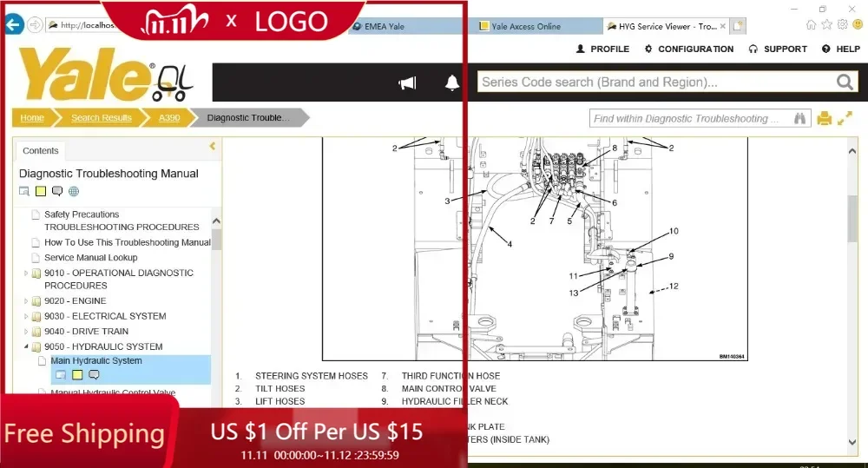Collapse the Contents panel arrow
868x468 pixels.
coord(212,146)
